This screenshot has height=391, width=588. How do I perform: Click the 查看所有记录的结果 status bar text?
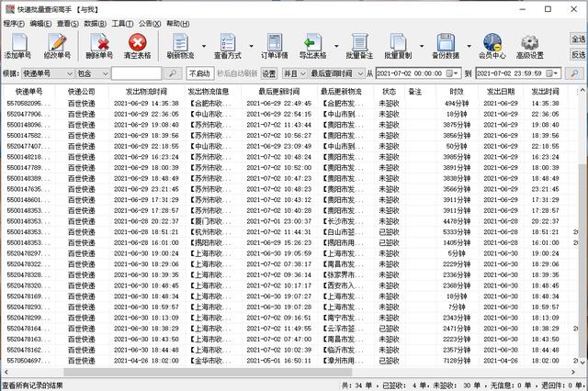(33, 385)
